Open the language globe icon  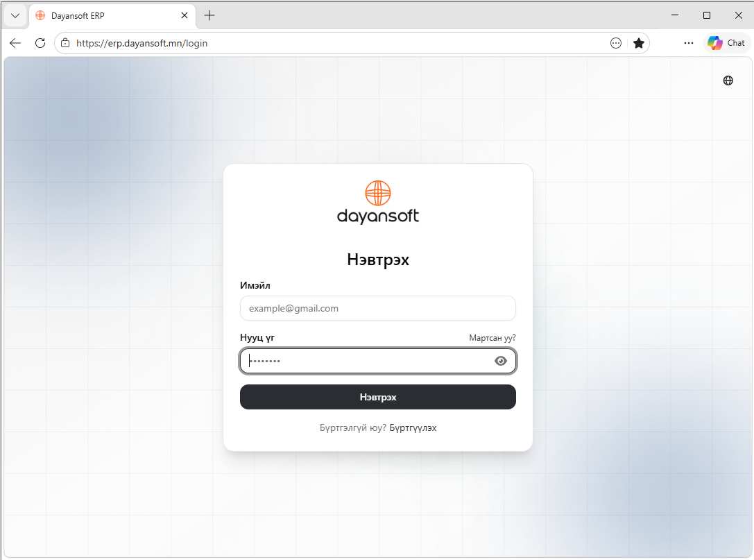(728, 80)
